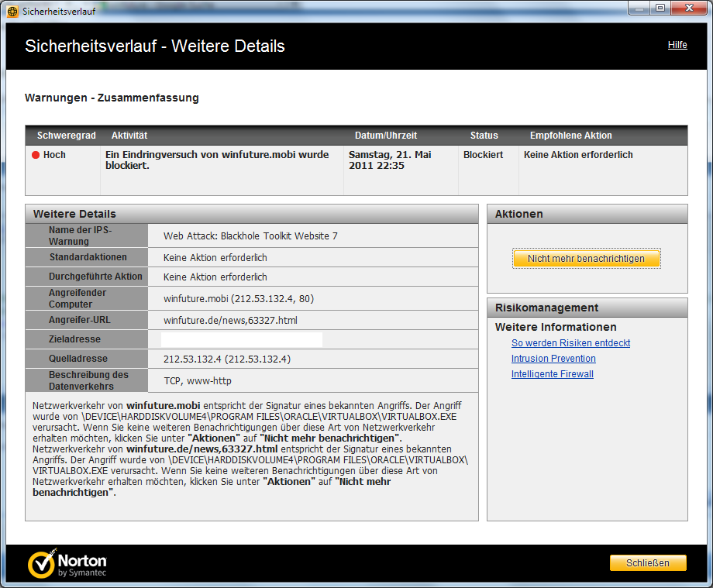The height and width of the screenshot is (588, 713).
Task: Click the Standardaktionen label
Action: point(88,257)
